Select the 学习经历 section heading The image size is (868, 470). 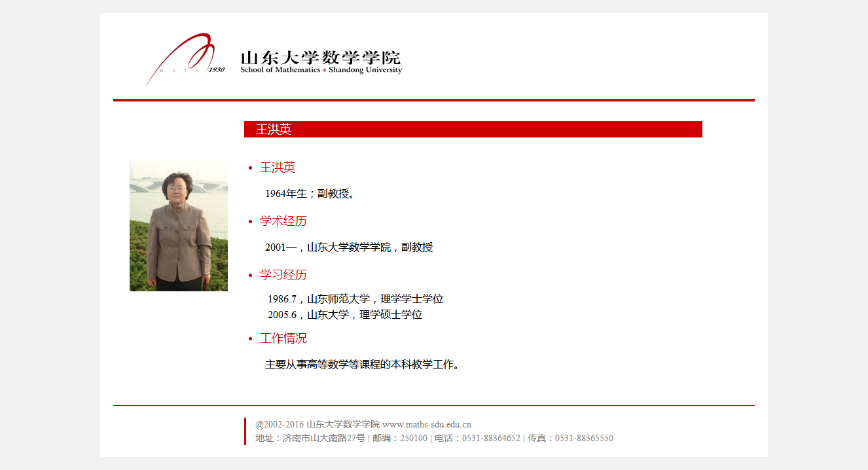283,275
